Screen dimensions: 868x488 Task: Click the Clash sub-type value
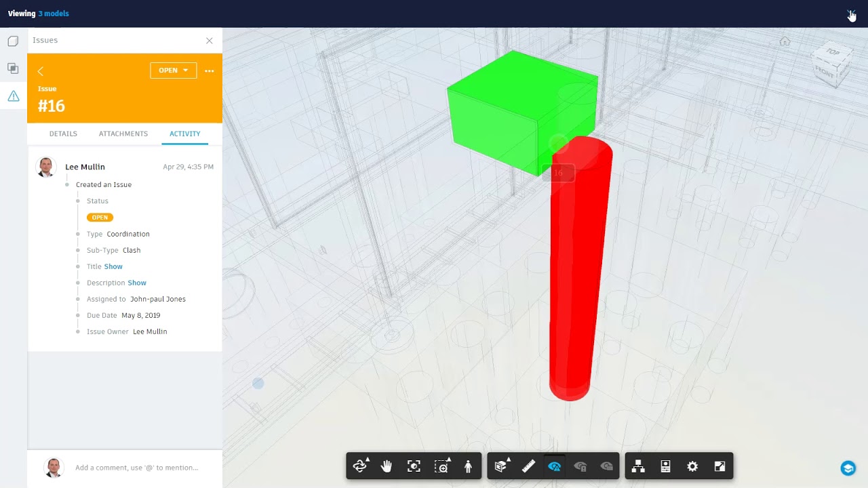click(x=132, y=250)
